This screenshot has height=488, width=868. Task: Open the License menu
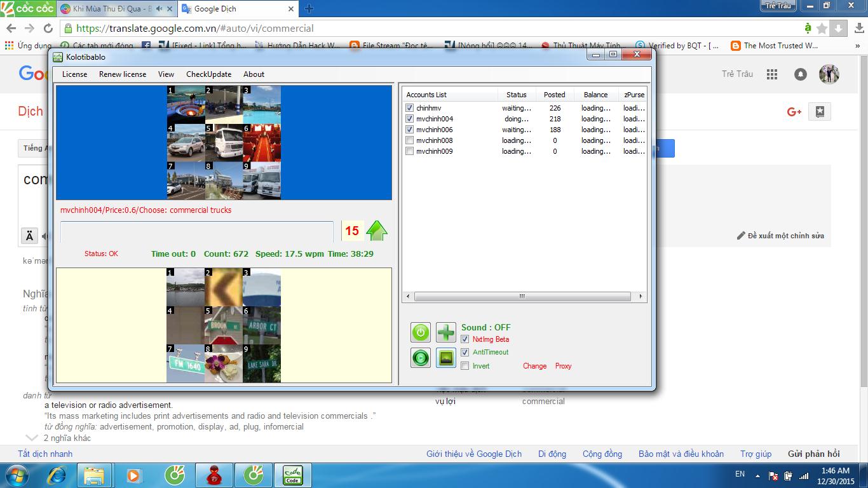74,74
